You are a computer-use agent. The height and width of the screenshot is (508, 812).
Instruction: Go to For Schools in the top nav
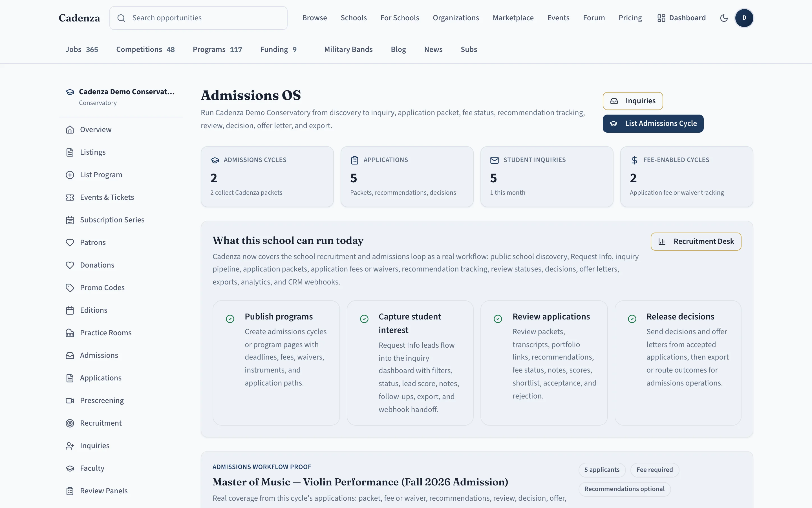400,18
